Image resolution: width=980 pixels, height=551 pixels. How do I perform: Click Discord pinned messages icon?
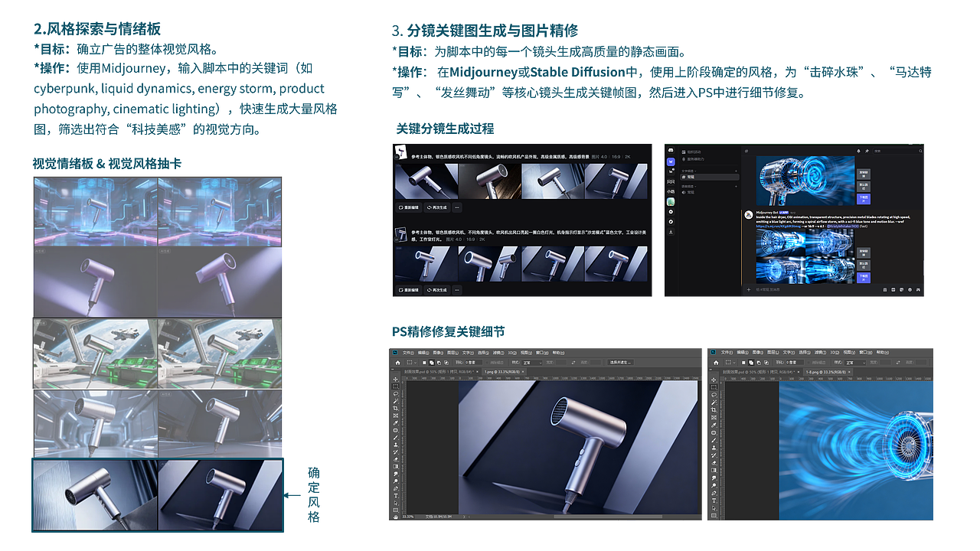click(867, 151)
